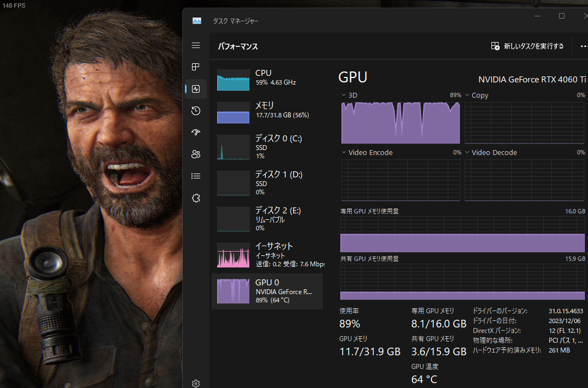Select ディスク 0 (C:) entry

point(267,147)
